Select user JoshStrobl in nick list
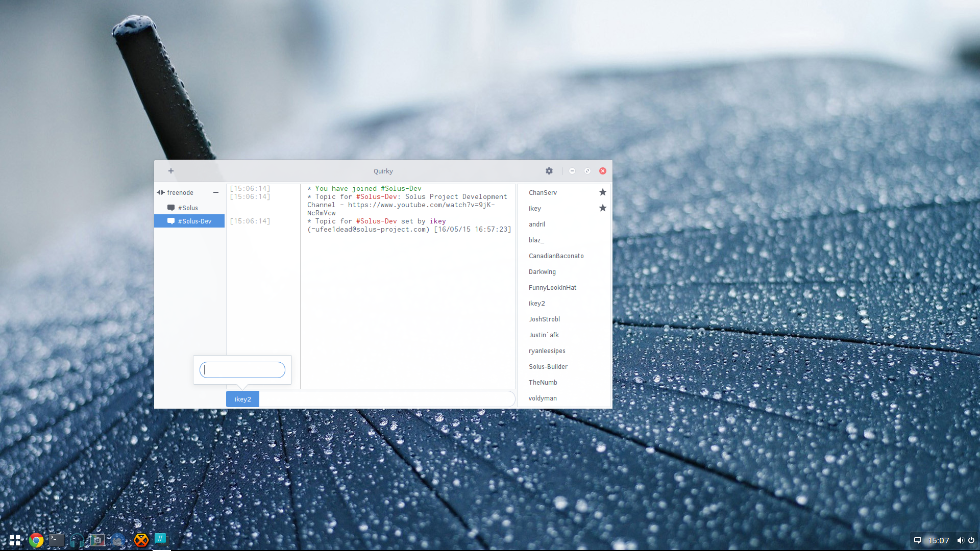The height and width of the screenshot is (551, 980). [x=565, y=319]
